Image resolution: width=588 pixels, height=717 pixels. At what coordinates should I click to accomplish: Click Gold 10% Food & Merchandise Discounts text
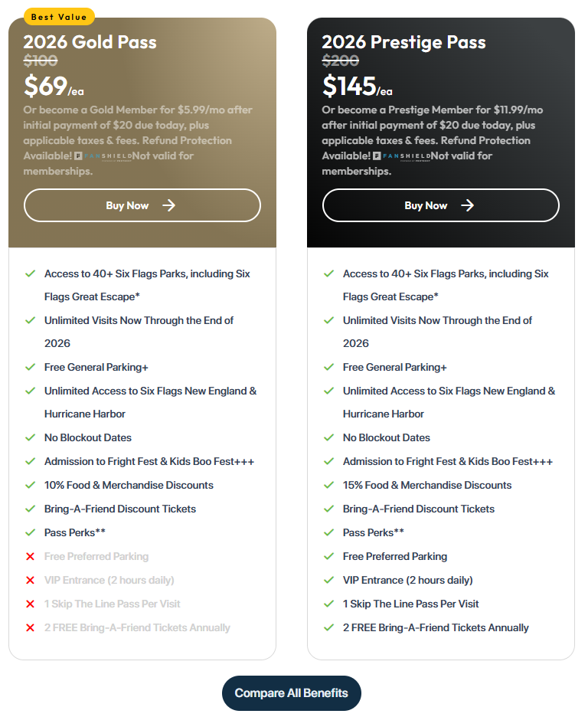click(x=129, y=485)
